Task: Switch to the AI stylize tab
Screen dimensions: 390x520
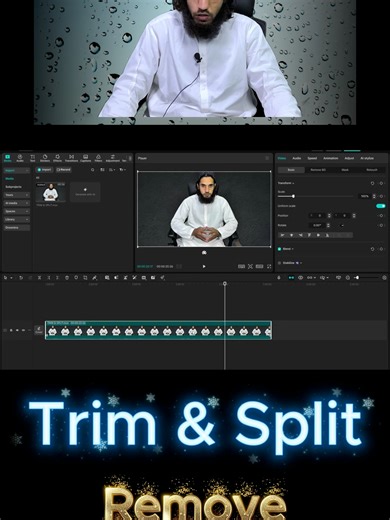Action: (x=367, y=158)
